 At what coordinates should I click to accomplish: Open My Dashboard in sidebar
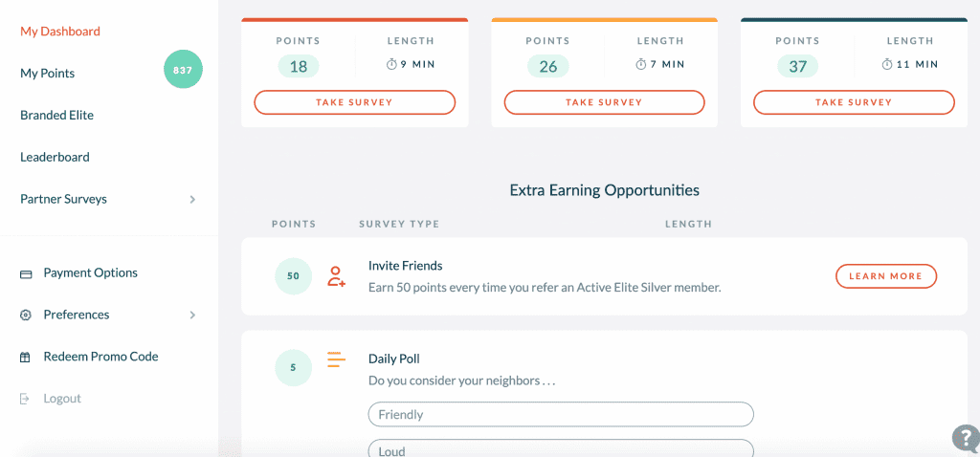pos(60,32)
